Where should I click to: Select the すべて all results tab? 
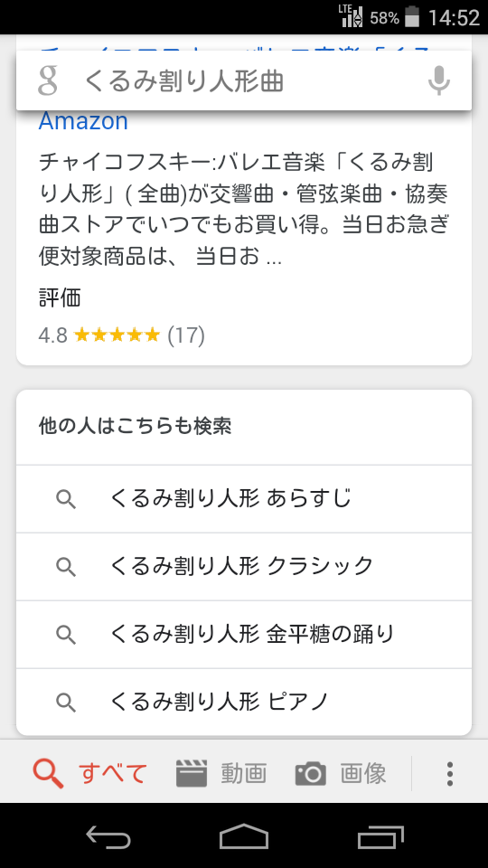pyautogui.click(x=89, y=773)
